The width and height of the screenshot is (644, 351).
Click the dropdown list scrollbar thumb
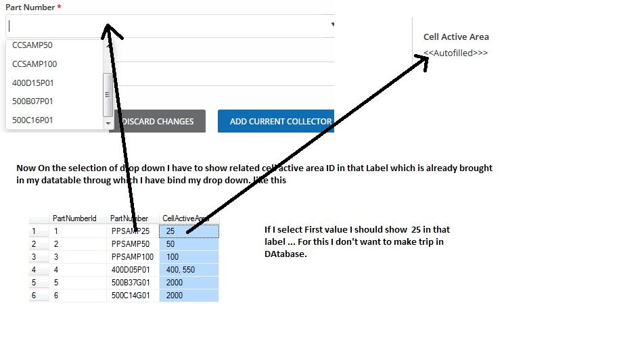pyautogui.click(x=108, y=95)
